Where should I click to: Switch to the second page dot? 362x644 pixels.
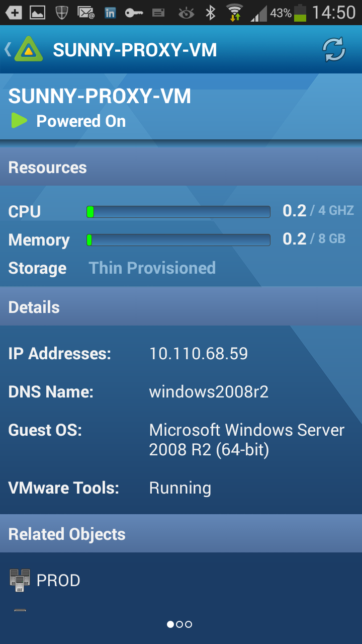(179, 624)
